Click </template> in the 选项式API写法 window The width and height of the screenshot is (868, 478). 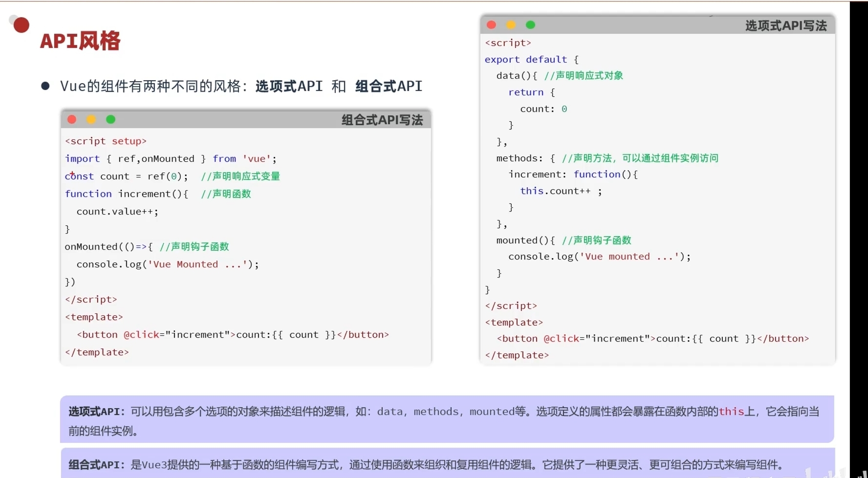(x=517, y=355)
